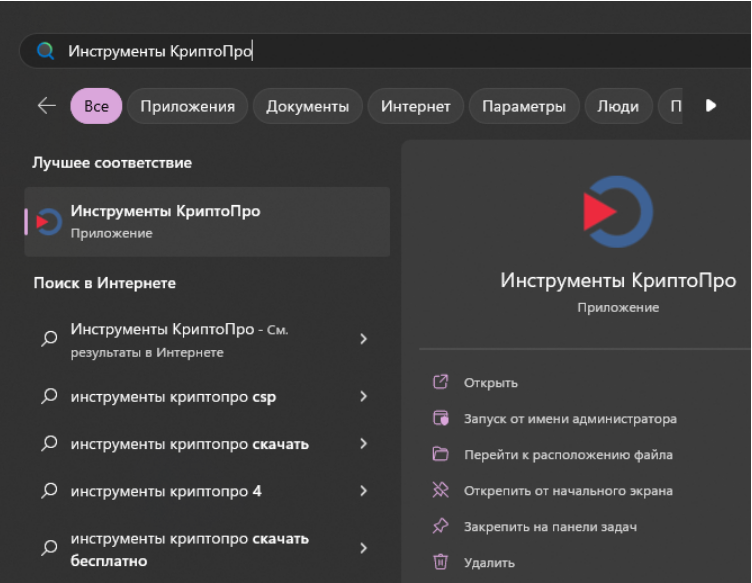Click the large КриптоПро logo in details pane

pyautogui.click(x=618, y=211)
